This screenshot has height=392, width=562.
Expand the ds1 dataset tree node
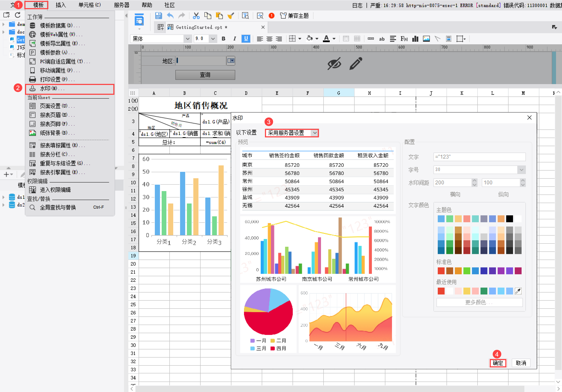(3, 197)
